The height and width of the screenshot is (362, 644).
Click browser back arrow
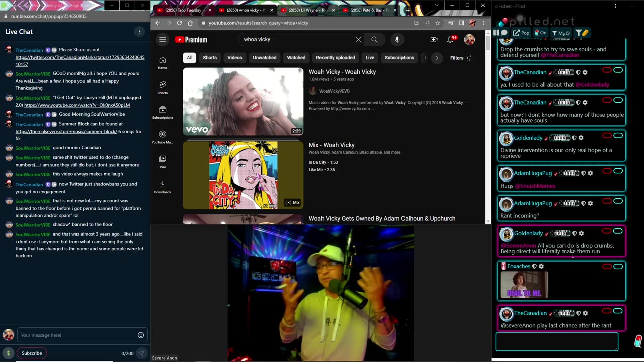(158, 23)
